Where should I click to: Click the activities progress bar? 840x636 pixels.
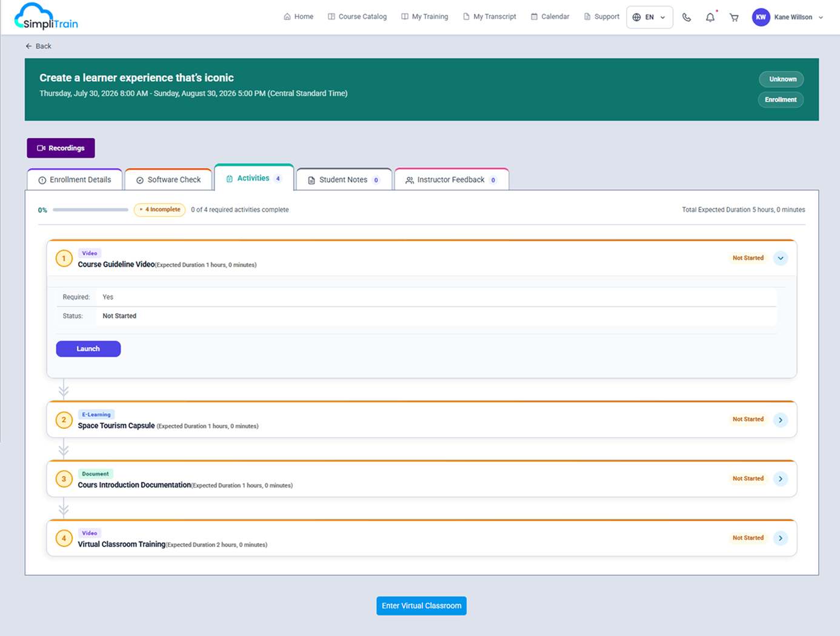pos(90,210)
